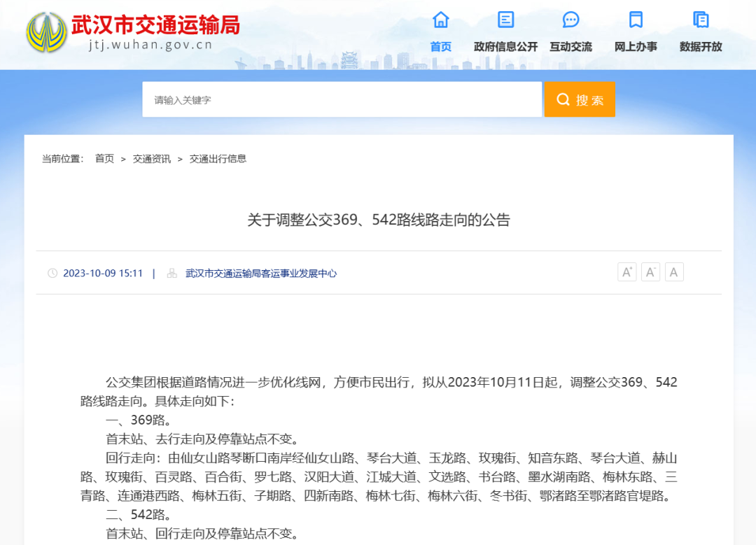
Task: Click the chat bubble icon above 互动交流
Action: 570,20
